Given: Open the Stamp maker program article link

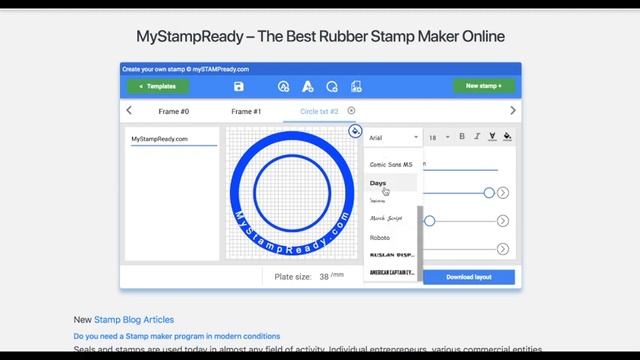Looking at the screenshot, I should (x=177, y=336).
